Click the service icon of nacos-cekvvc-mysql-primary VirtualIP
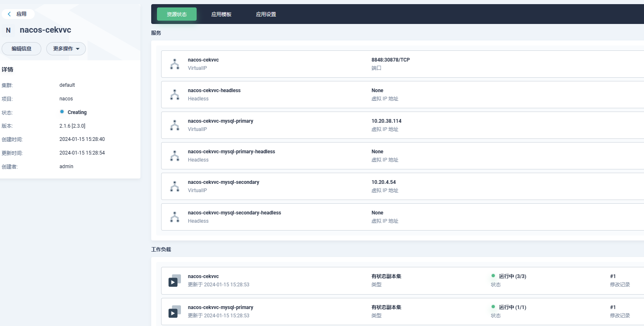This screenshot has height=326, width=644. 175,125
